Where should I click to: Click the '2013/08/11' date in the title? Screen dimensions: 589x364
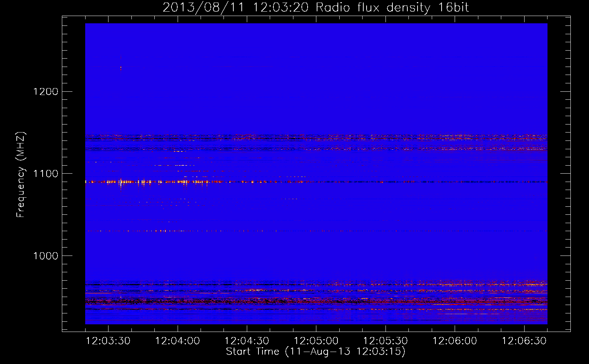[x=203, y=8]
